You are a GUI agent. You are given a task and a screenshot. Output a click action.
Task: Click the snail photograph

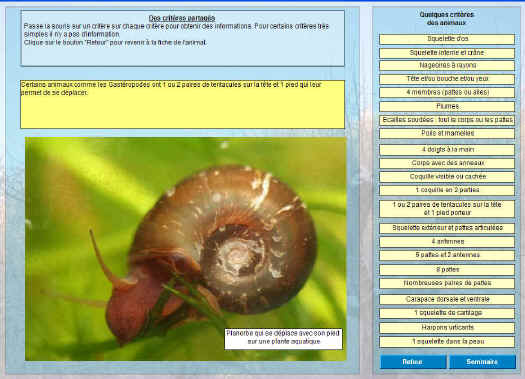(x=186, y=249)
